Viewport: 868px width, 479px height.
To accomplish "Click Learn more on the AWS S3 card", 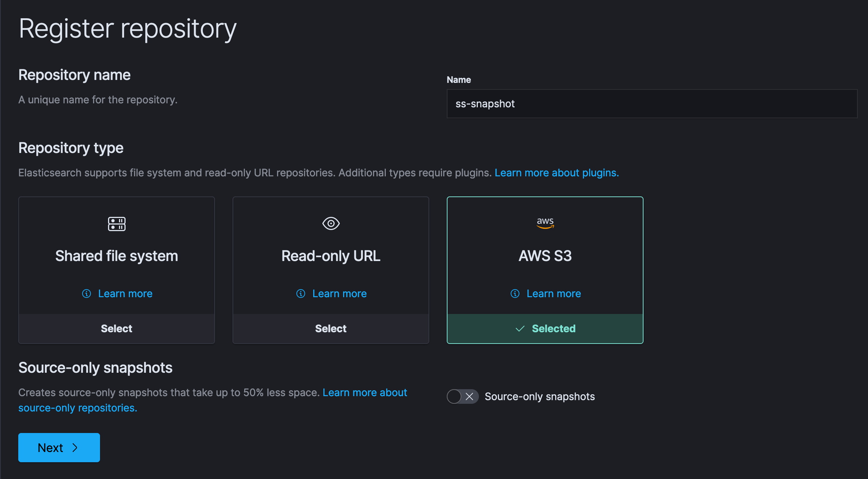I will coord(553,294).
